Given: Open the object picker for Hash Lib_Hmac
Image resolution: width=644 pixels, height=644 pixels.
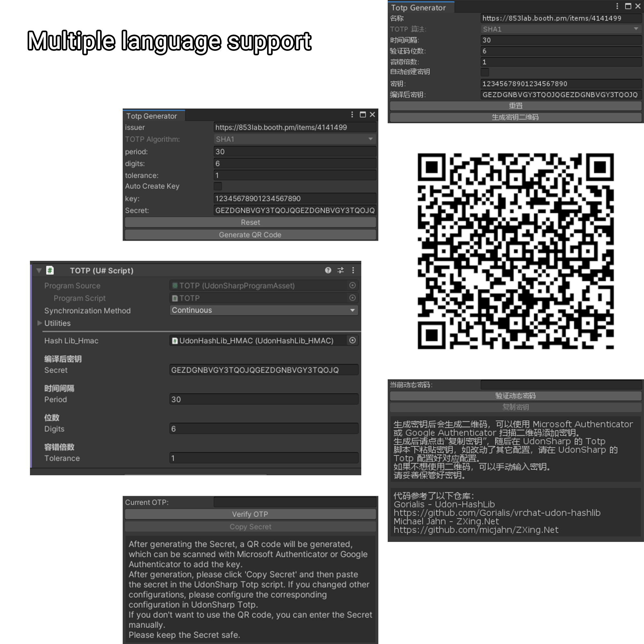Looking at the screenshot, I should click(x=352, y=340).
